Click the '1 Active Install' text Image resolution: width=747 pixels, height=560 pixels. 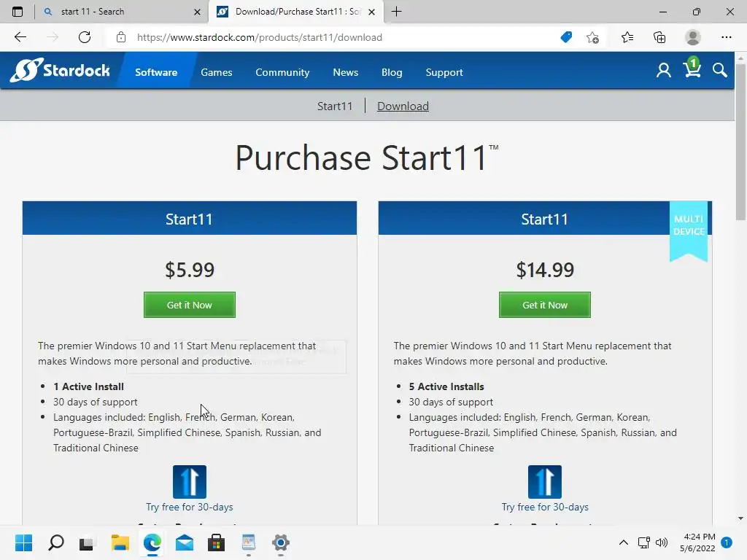pos(88,386)
